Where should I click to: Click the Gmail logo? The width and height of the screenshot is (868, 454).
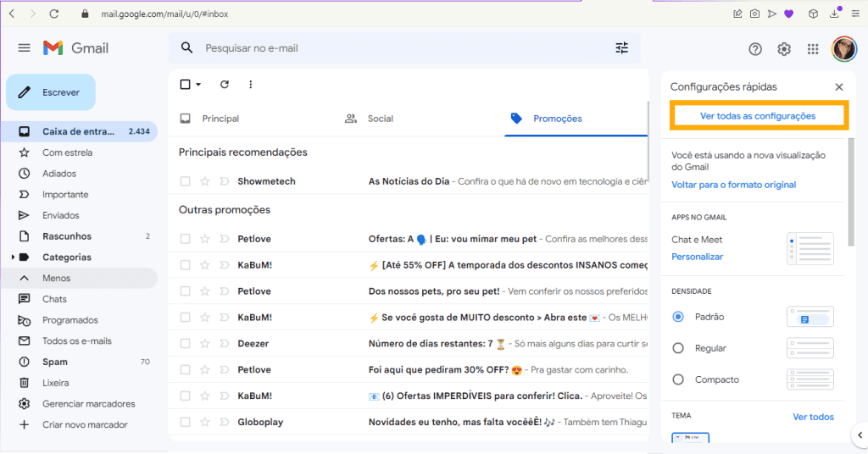pyautogui.click(x=75, y=48)
